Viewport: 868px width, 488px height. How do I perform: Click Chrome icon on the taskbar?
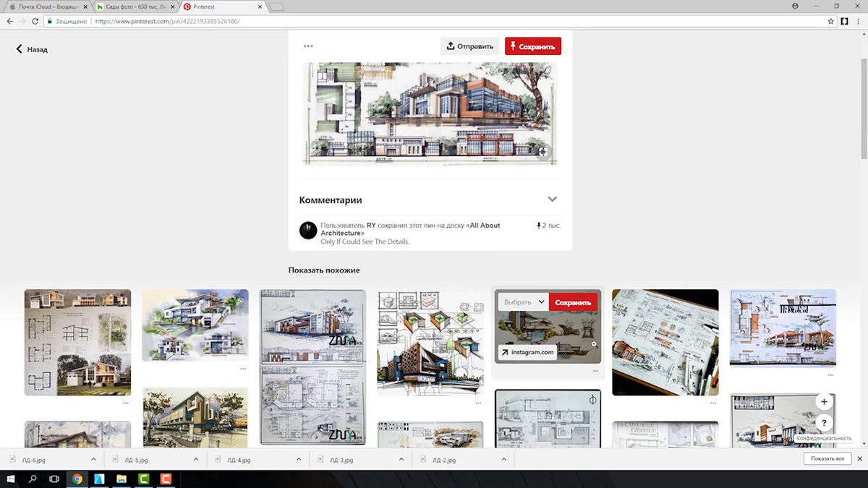tap(77, 479)
